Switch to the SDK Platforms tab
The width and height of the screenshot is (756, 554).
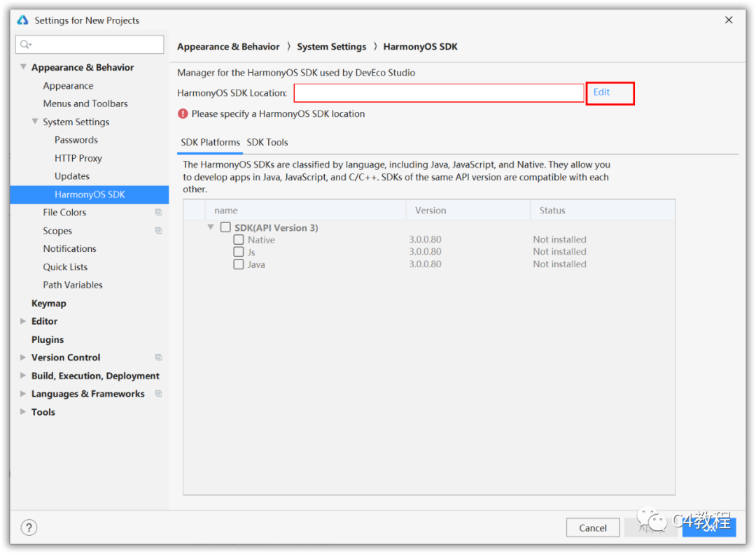[x=210, y=143]
